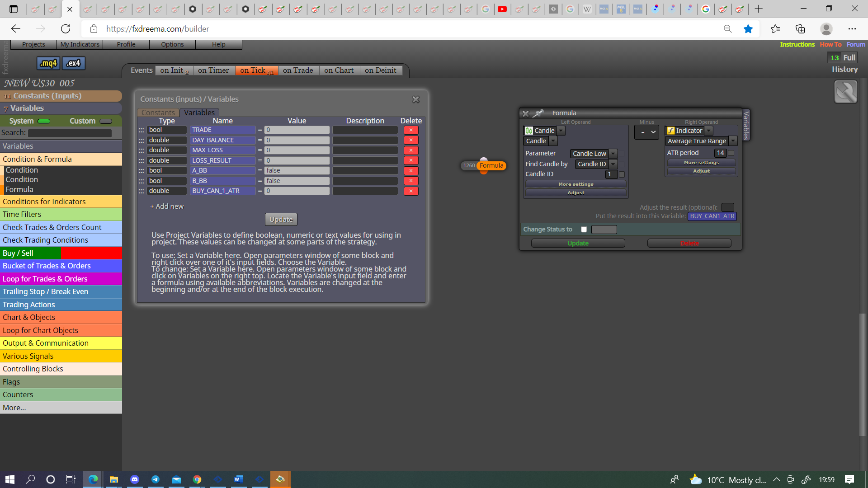Select the Formula block on the canvas
Screen dimensions: 868x488
point(491,166)
